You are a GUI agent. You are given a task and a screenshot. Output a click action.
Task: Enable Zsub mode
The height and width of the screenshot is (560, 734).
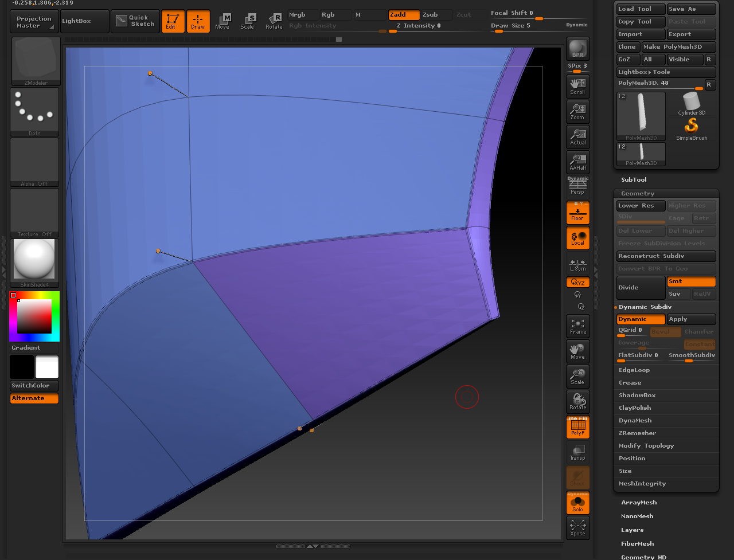click(x=436, y=14)
